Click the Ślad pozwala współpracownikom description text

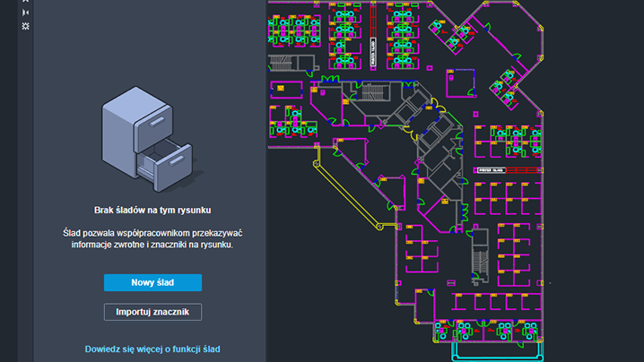152,239
